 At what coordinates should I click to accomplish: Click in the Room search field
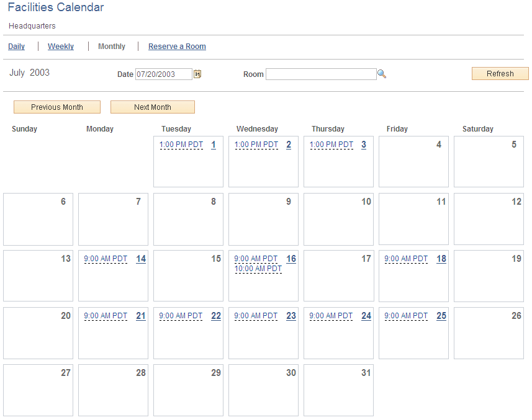point(321,74)
